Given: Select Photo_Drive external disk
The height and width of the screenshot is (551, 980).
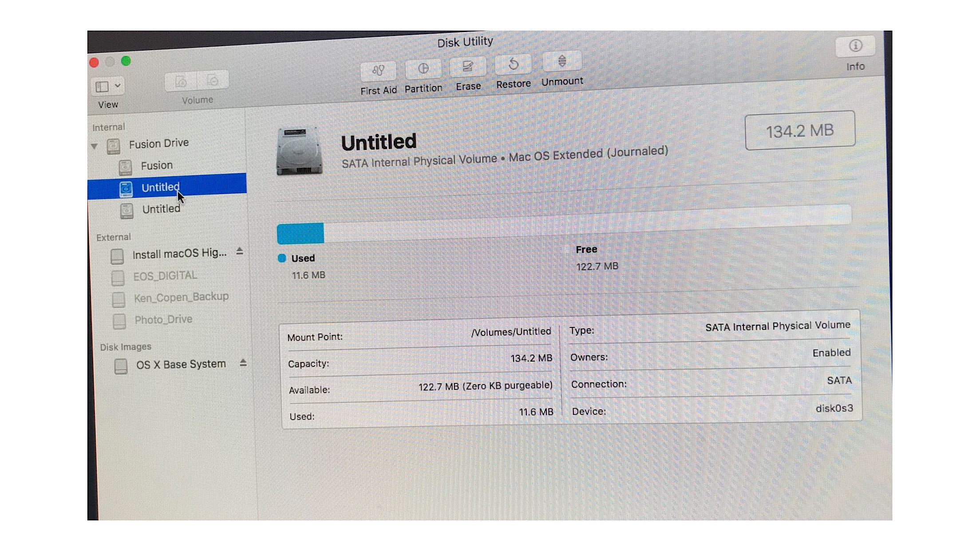Looking at the screenshot, I should tap(163, 320).
